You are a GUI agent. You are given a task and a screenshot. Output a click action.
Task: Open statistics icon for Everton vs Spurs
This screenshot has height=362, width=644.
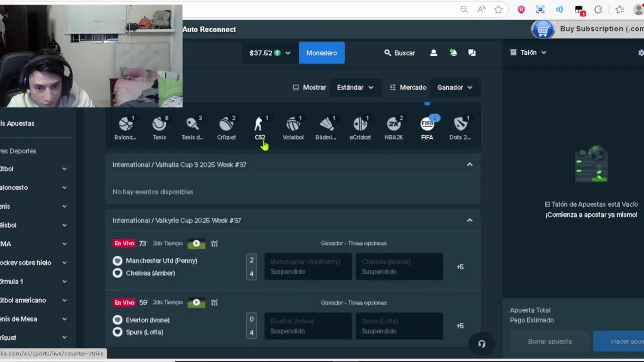[x=214, y=303]
